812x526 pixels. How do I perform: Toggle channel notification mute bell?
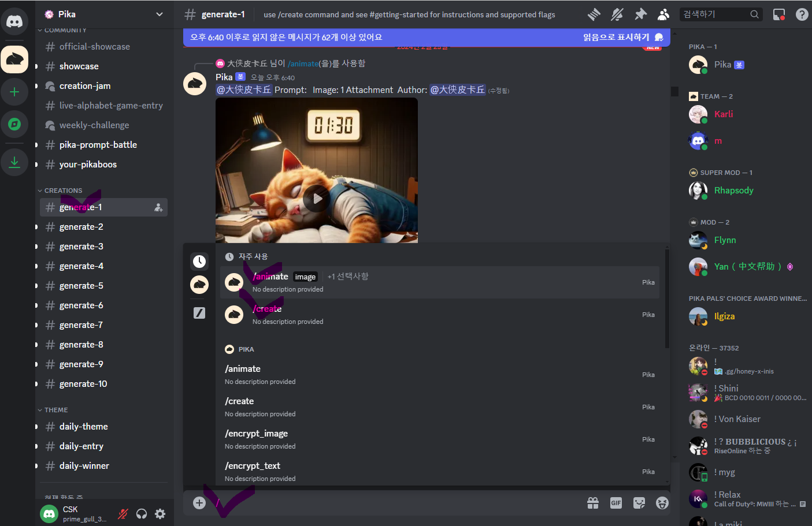point(617,14)
